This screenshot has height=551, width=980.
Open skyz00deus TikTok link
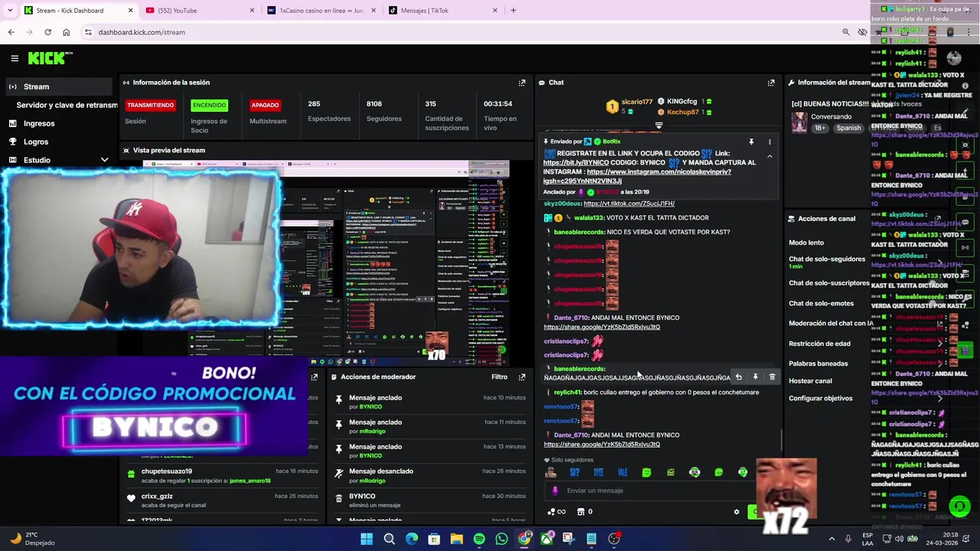(629, 204)
